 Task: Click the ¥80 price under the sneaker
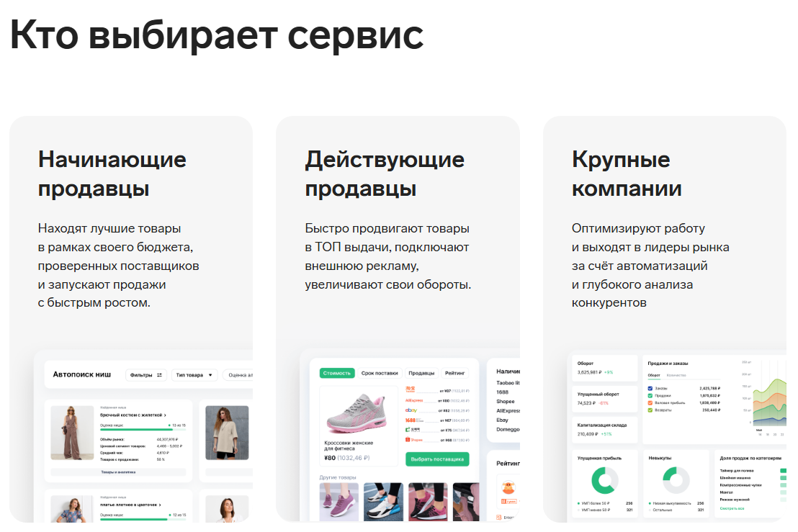click(x=330, y=459)
